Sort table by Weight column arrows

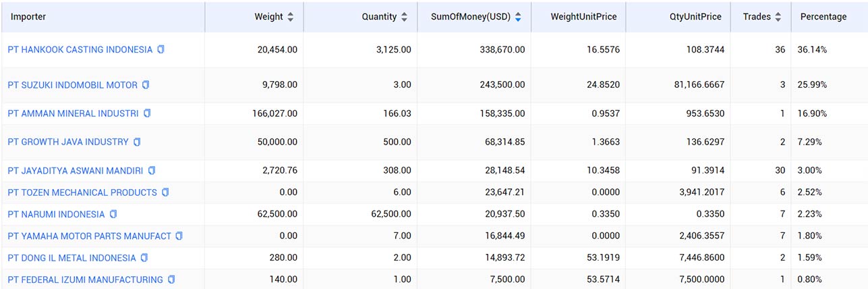(290, 17)
